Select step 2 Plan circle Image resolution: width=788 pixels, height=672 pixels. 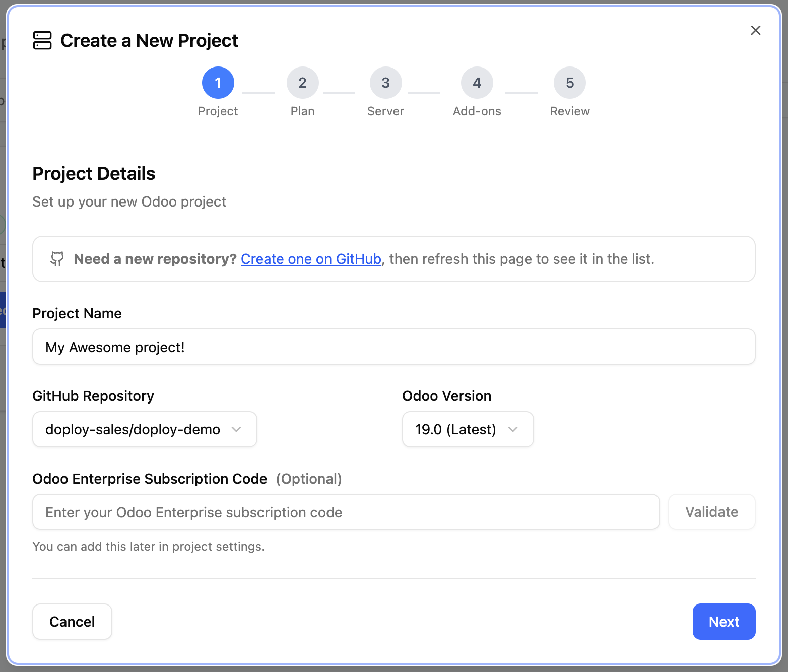pyautogui.click(x=302, y=82)
